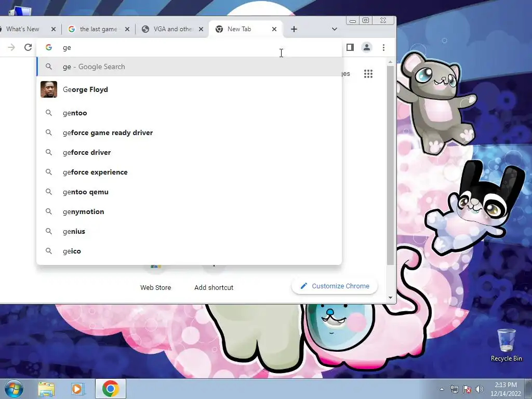Screen dimensions: 532x399
Task: Click the page scrollbar down arrow
Action: pyautogui.click(x=390, y=298)
